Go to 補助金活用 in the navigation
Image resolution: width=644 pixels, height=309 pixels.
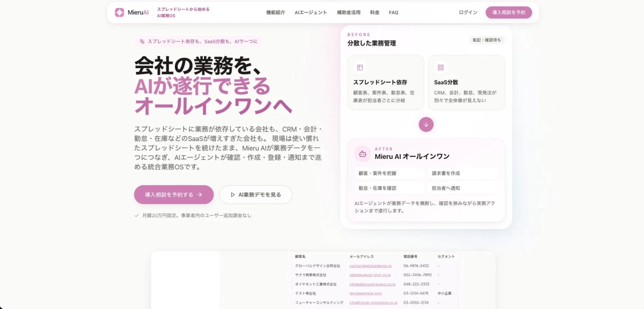coord(349,12)
